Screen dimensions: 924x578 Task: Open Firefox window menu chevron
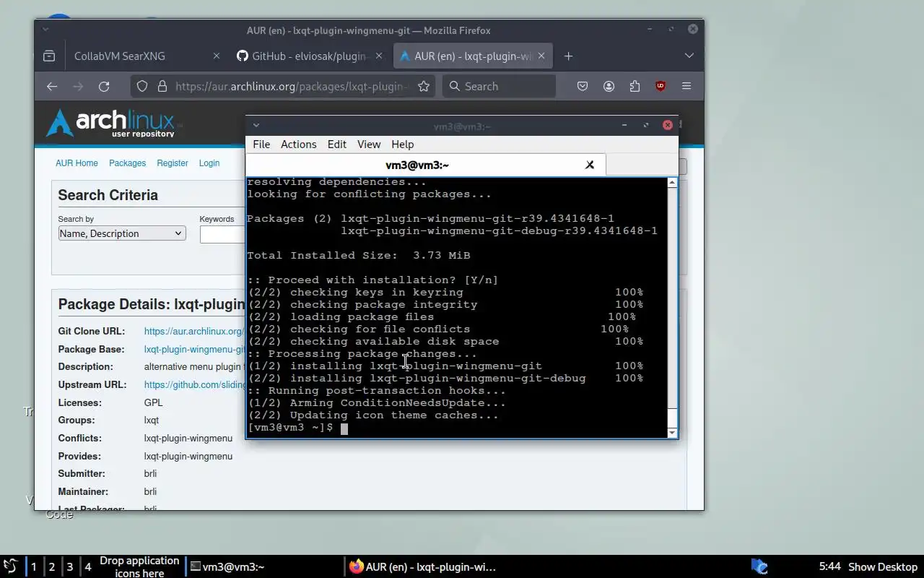point(45,30)
